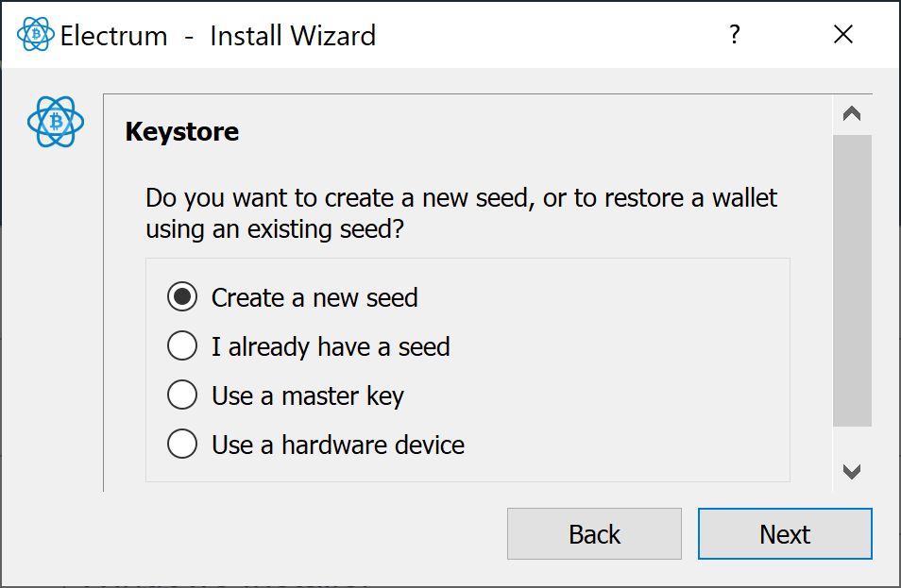Click the question mark help button

734,35
